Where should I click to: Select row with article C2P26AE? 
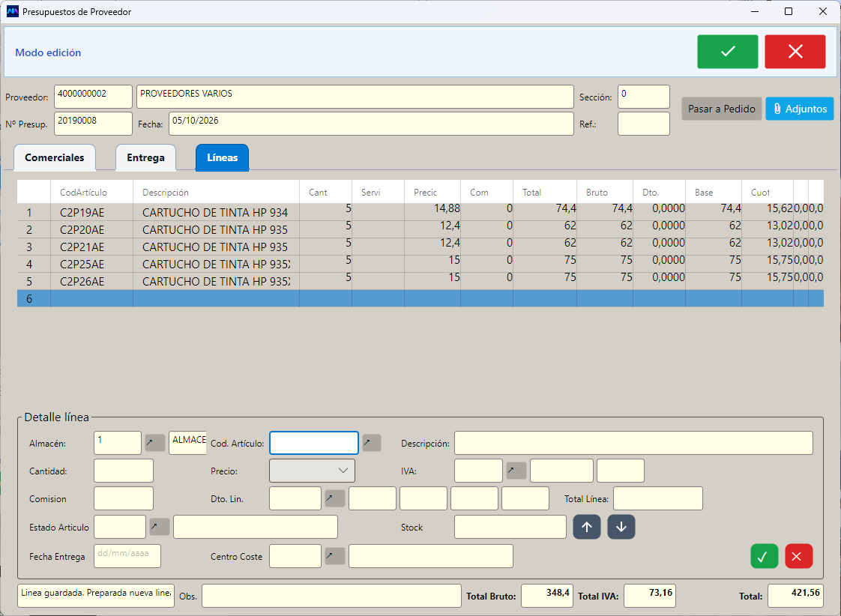(420, 281)
